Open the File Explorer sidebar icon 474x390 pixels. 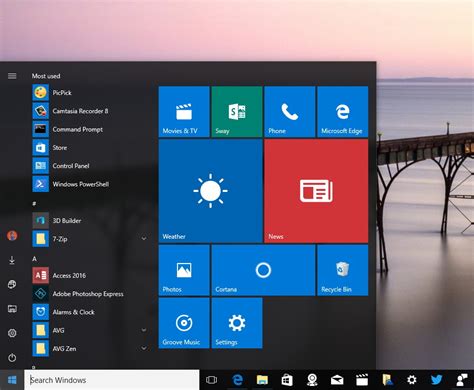(12, 309)
